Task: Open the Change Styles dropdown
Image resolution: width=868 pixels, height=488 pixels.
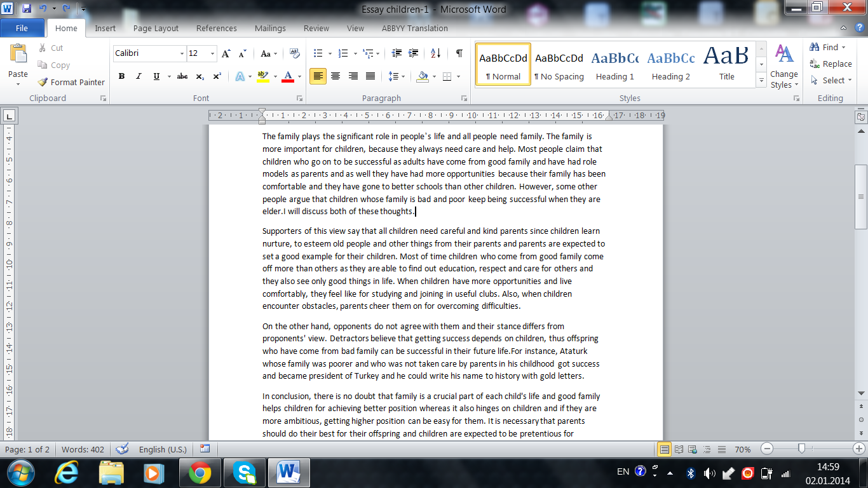Action: (783, 66)
